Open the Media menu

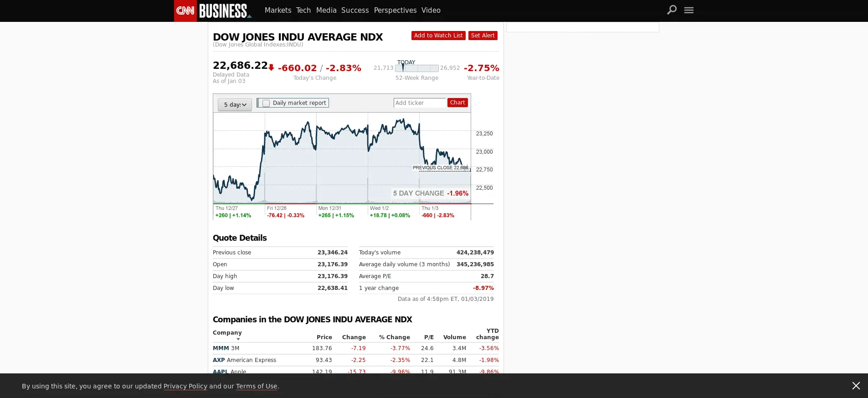point(326,10)
